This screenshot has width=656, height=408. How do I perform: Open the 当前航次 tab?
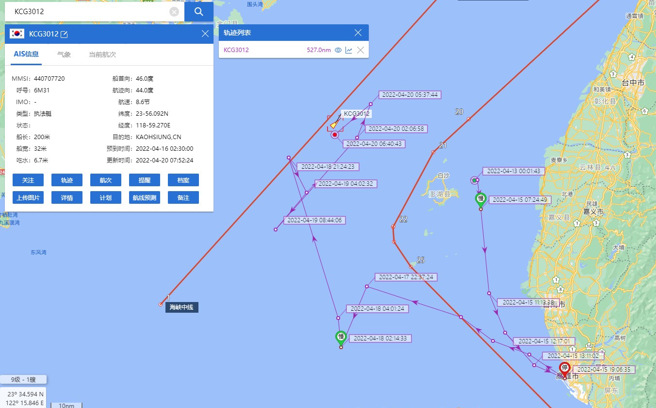point(102,54)
